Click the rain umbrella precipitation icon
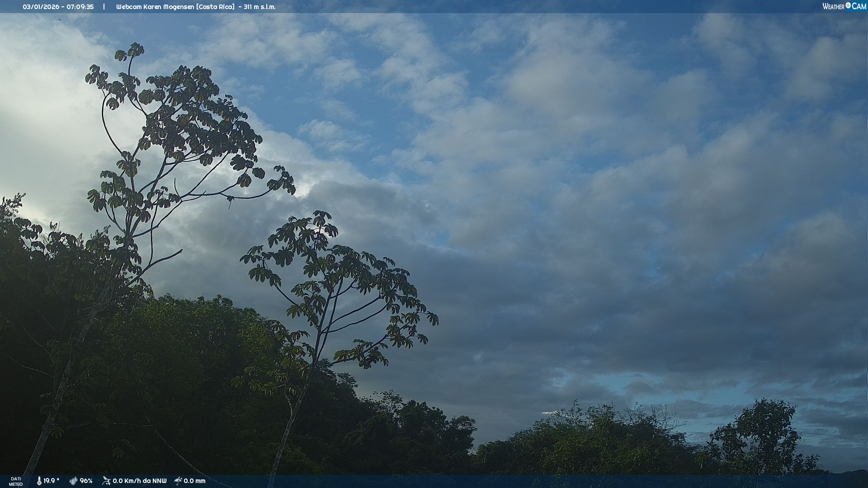The height and width of the screenshot is (488, 868). pos(178,481)
